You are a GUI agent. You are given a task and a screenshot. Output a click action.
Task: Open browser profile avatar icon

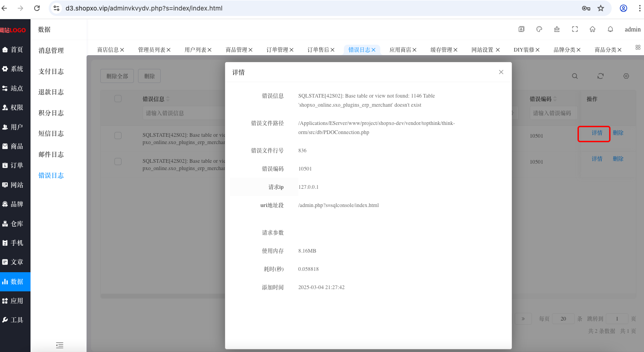(624, 8)
